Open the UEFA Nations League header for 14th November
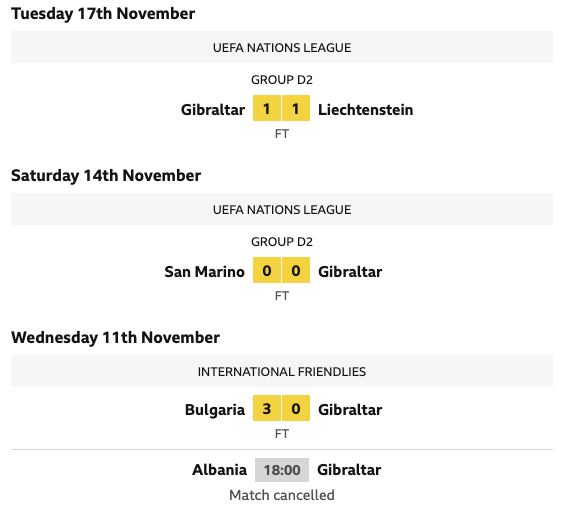Image resolution: width=563 pixels, height=514 pixels. [x=282, y=209]
